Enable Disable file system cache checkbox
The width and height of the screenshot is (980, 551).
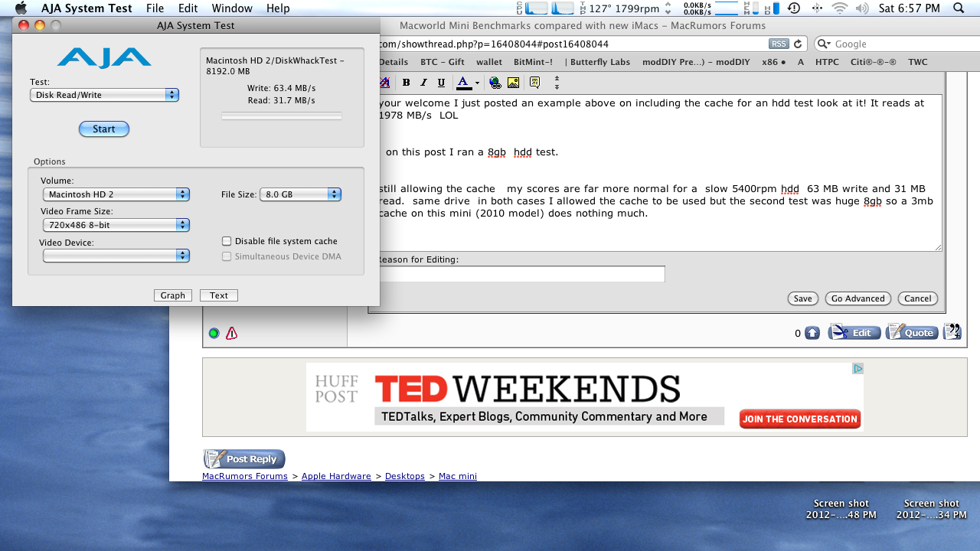(x=227, y=241)
